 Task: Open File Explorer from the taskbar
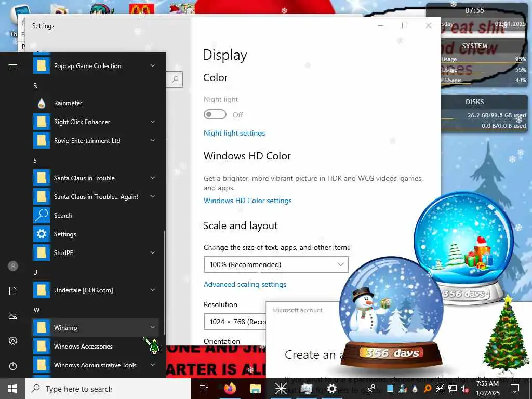[256, 389]
